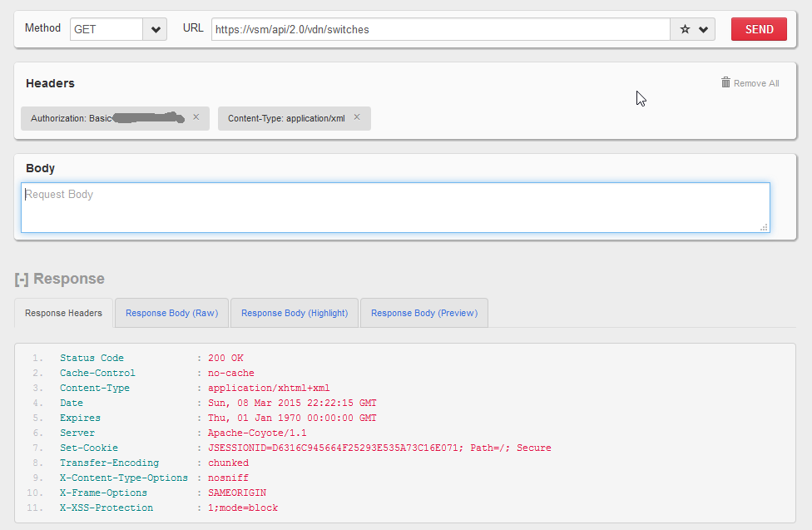Open the URL favorites dropdown chevron

coord(703,29)
